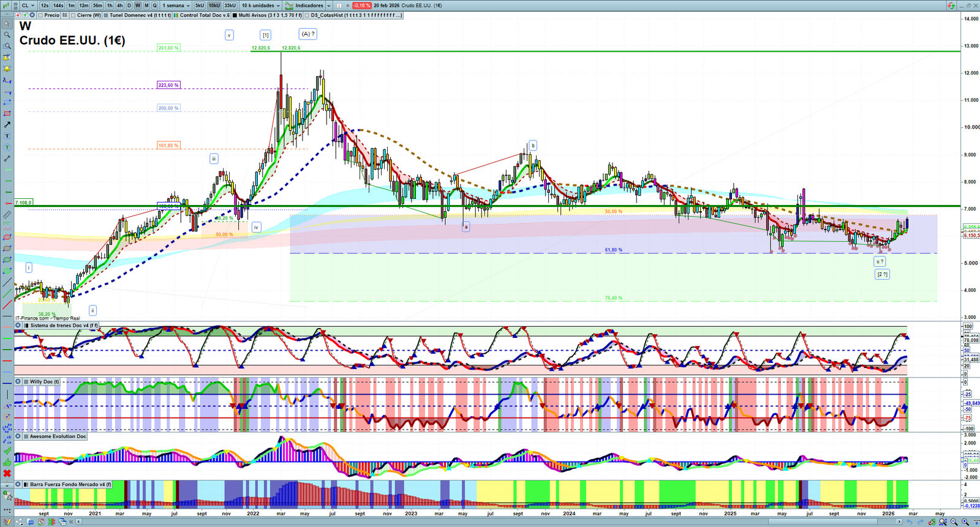Toggle Multi Avisos indicator visibility
This screenshot has width=980, height=527.
[x=235, y=15]
